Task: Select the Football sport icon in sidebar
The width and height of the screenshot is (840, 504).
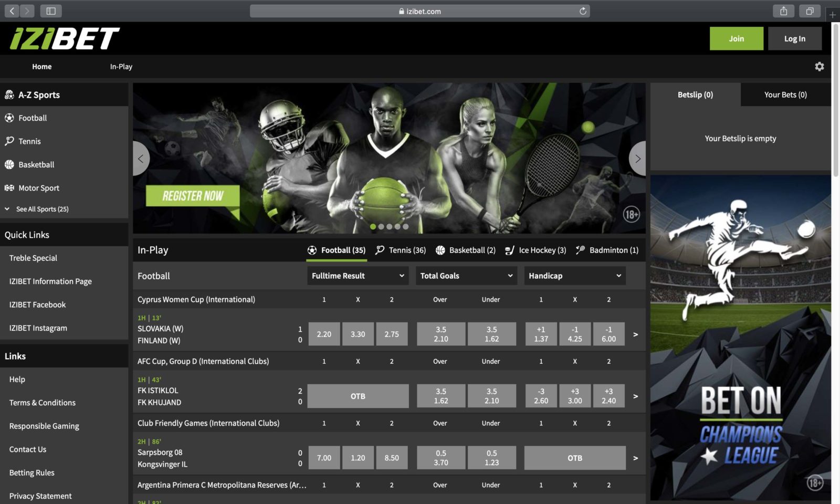Action: (x=9, y=118)
